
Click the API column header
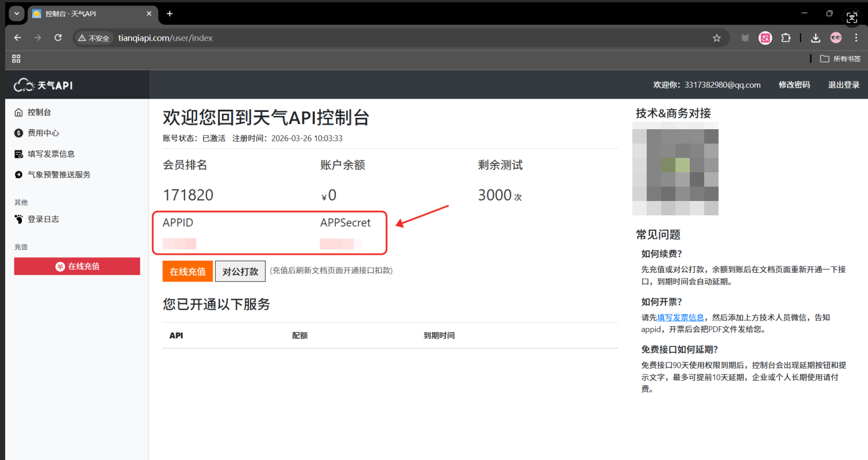pyautogui.click(x=176, y=335)
